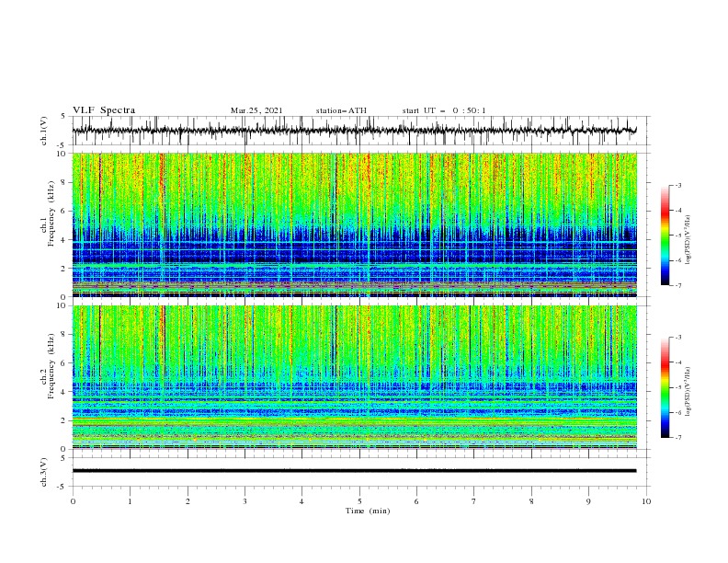
Task: Click the 'ch.3(V)' axis label
Action: click(44, 472)
